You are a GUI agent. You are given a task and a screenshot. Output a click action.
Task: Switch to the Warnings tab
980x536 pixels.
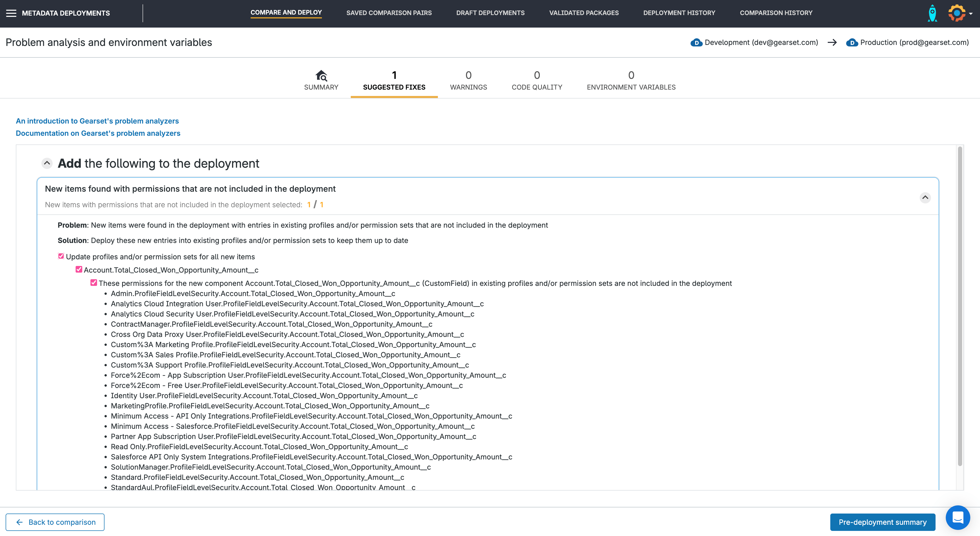point(469,81)
